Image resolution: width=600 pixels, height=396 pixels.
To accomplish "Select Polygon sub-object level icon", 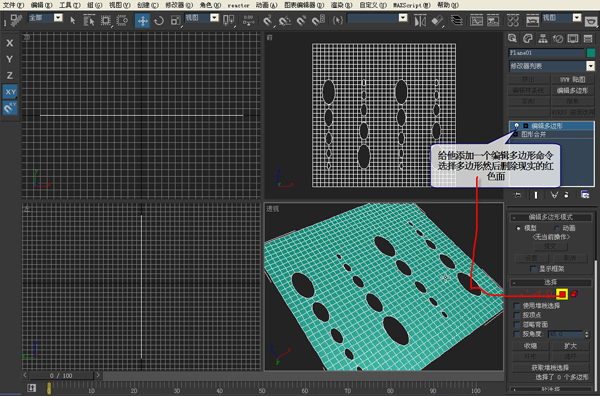I will (x=562, y=294).
